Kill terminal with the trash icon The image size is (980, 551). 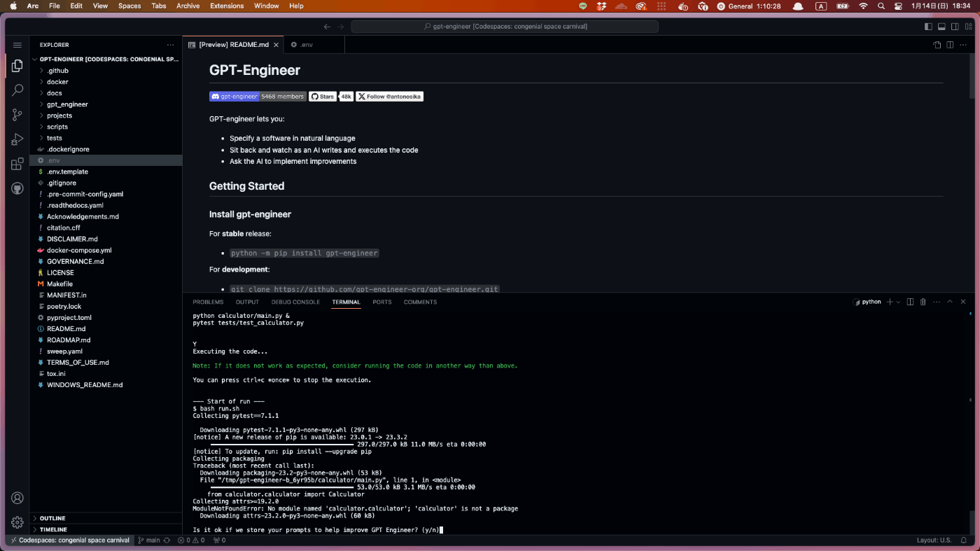(x=923, y=302)
